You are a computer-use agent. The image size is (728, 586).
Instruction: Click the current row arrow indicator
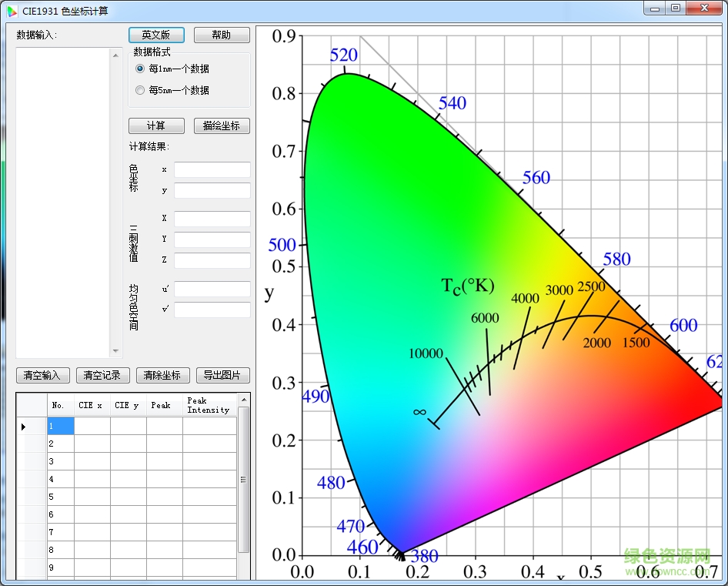[x=23, y=426]
